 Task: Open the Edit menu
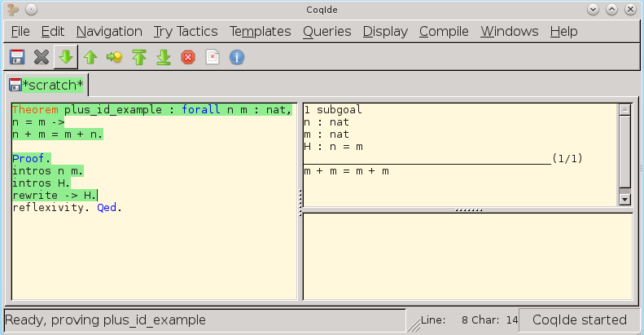(53, 31)
